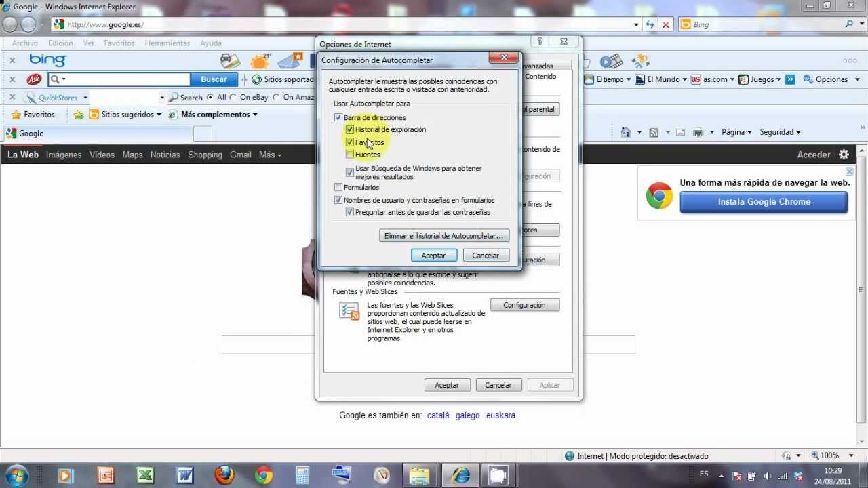This screenshot has width=868, height=488.
Task: Enable the Formularios checkbox
Action: tap(338, 187)
